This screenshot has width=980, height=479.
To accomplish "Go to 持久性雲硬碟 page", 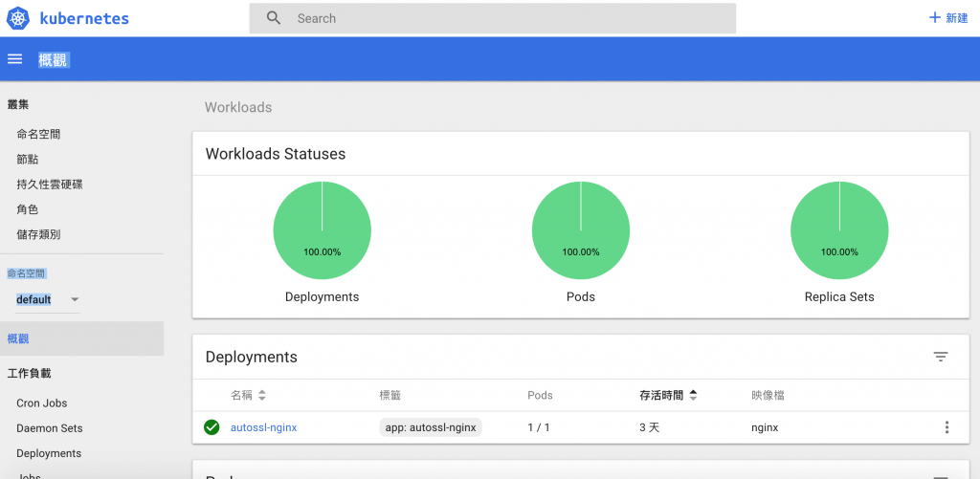I will pyautogui.click(x=50, y=185).
